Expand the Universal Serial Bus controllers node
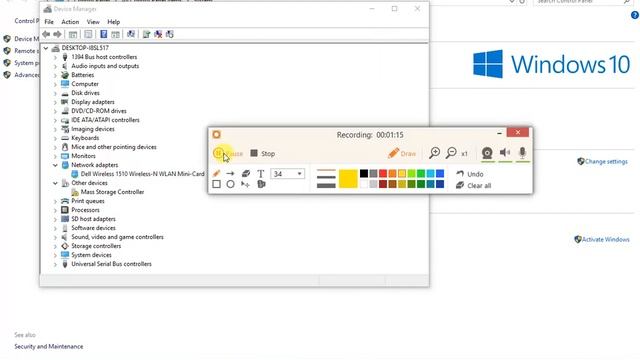This screenshot has height=360, width=640. (55, 264)
